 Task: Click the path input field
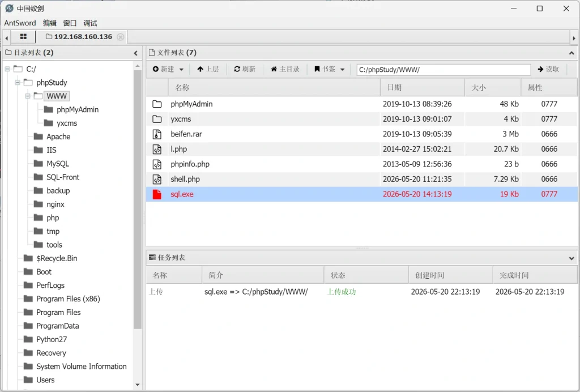click(443, 70)
